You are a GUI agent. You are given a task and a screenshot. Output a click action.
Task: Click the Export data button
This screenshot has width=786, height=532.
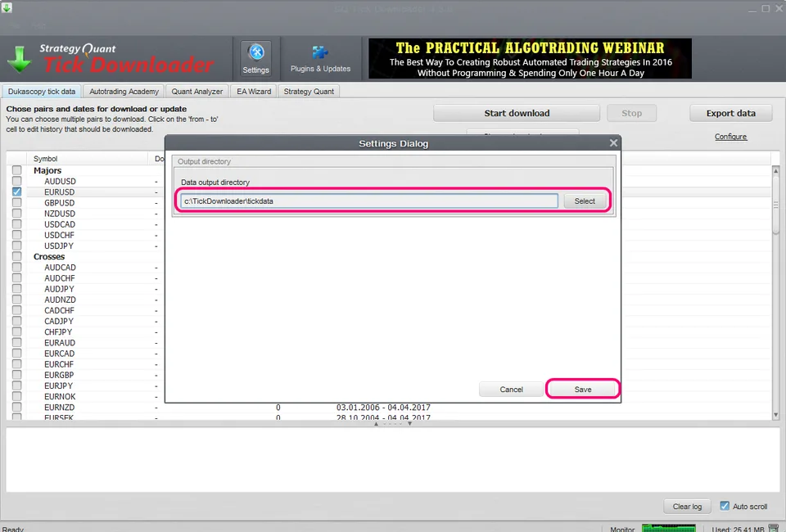[731, 113]
